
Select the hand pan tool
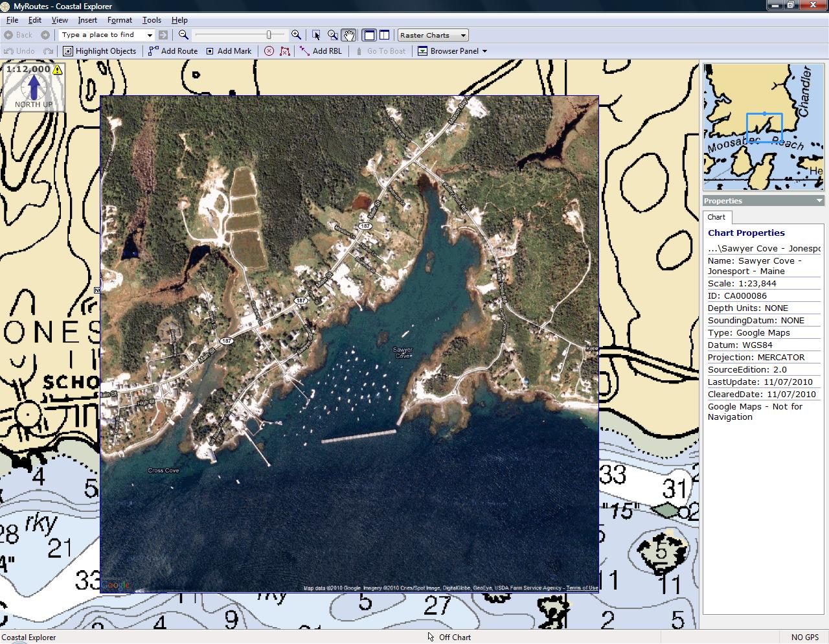pyautogui.click(x=348, y=35)
